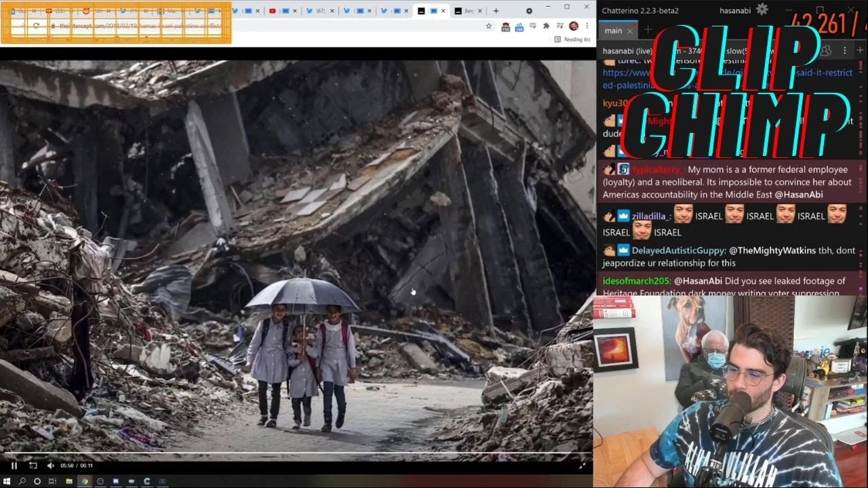The image size is (868, 488).
Task: Open username idesofmarch205 in chat
Action: pyautogui.click(x=637, y=281)
